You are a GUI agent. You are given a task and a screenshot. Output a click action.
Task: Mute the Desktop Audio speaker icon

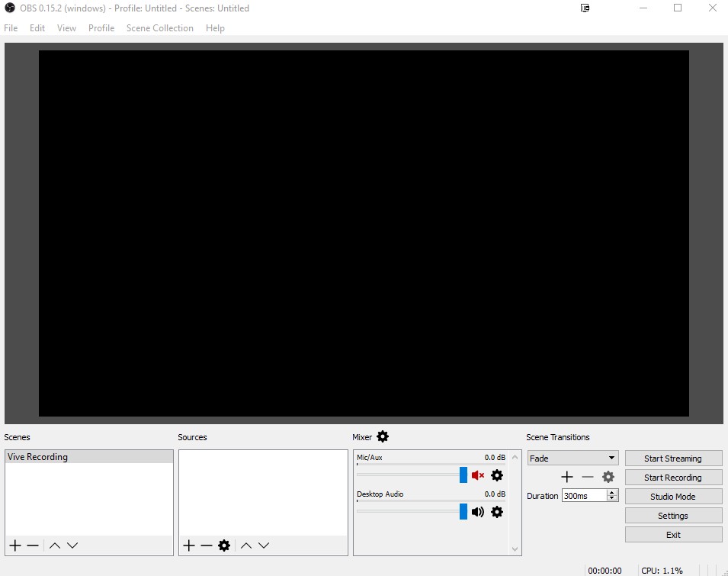tap(478, 512)
